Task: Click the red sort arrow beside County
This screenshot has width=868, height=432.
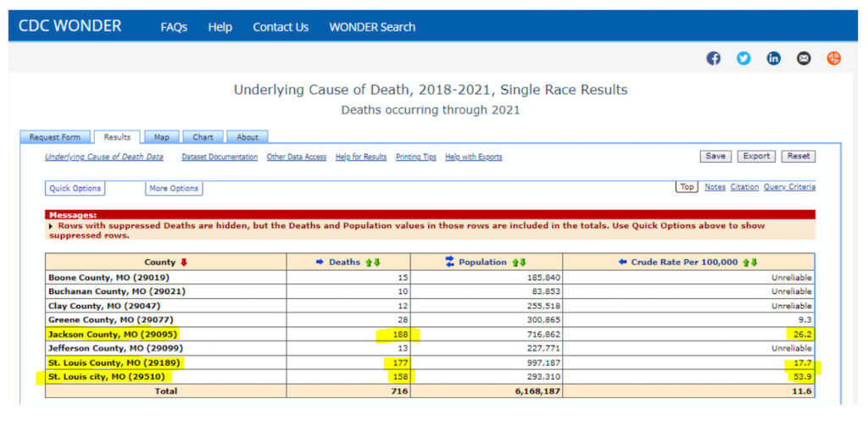Action: point(184,263)
